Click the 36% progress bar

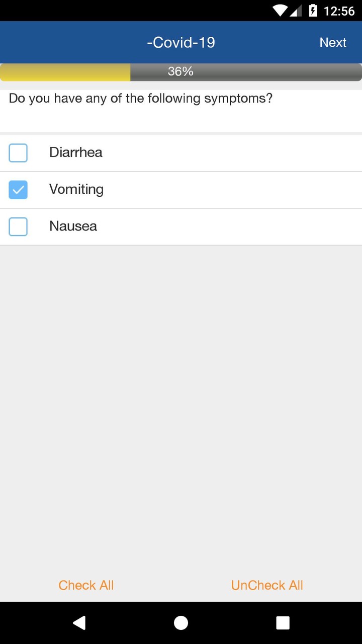[181, 72]
